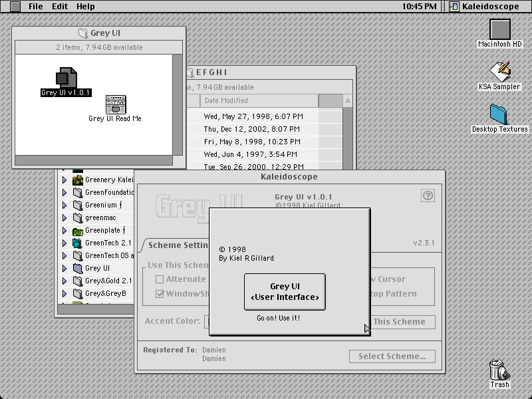Select the Thu, Dec 12, 2002 date row
Image resolution: width=532 pixels, height=399 pixels.
point(251,129)
